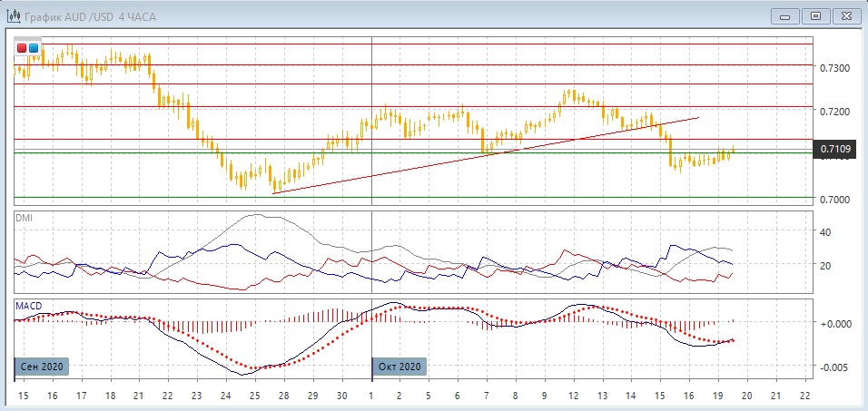Select the Сен 2020 month marker

[42, 367]
